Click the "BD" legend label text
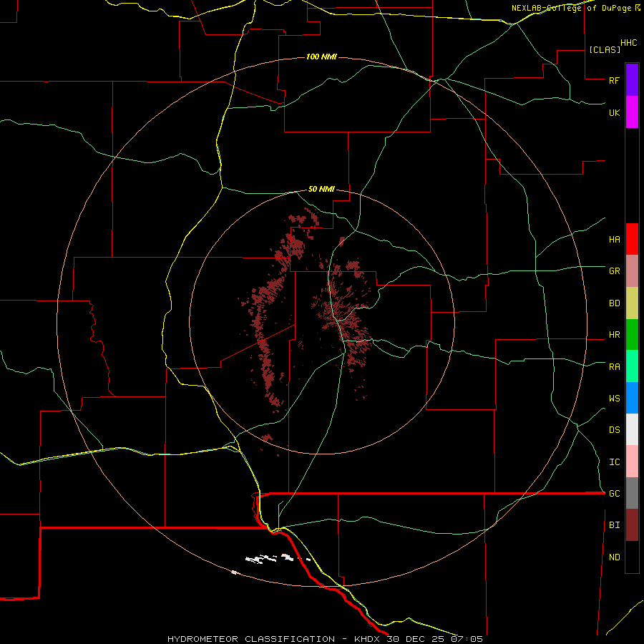Screen dimensions: 644x644 tap(614, 303)
